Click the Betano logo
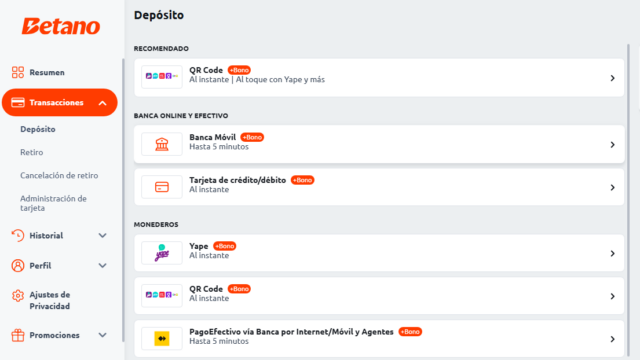 pyautogui.click(x=61, y=26)
